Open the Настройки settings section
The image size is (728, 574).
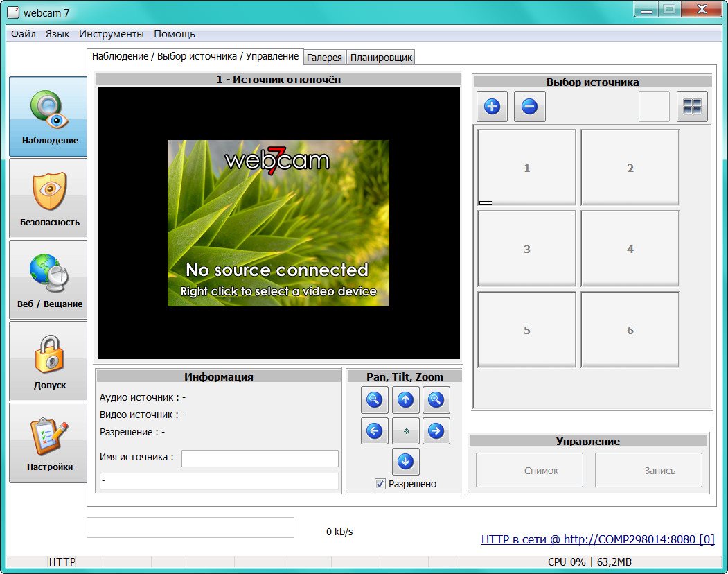[48, 442]
